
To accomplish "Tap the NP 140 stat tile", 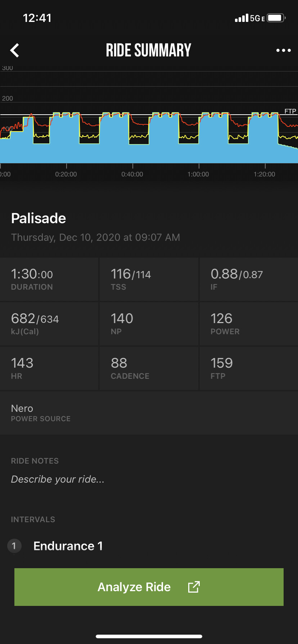I will point(149,324).
